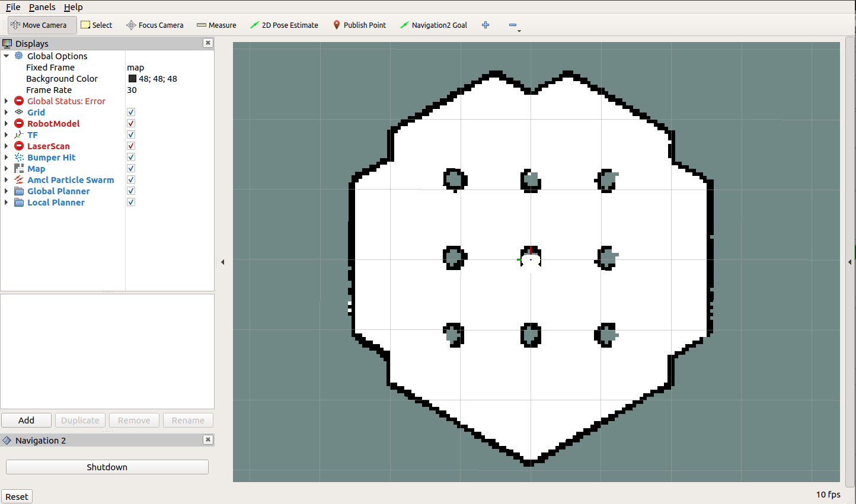Toggle the Grid display checkbox
Image resolution: width=856 pixels, height=504 pixels.
131,112
